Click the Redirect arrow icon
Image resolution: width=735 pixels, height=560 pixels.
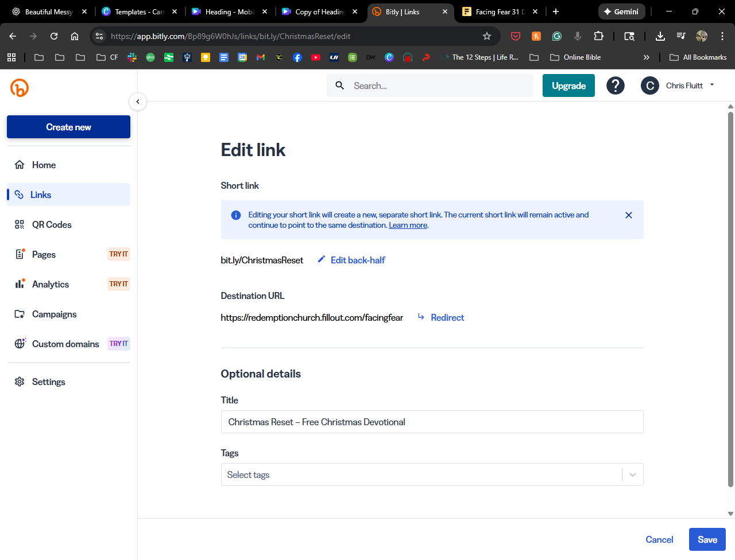pyautogui.click(x=421, y=317)
